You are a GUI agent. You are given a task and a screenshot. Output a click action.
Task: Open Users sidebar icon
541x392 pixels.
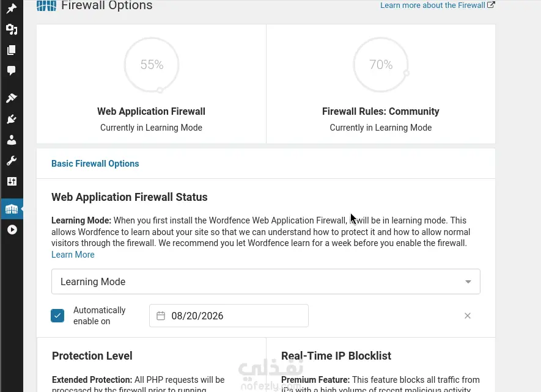[x=12, y=140]
